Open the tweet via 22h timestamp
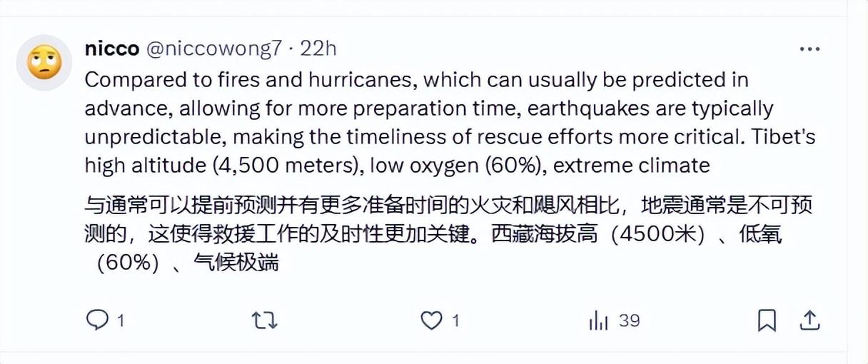The image size is (868, 364). point(318,49)
